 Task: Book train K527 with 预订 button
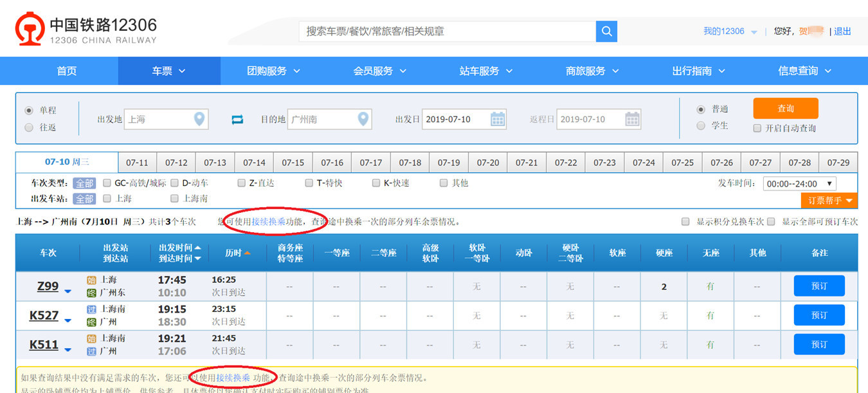[x=818, y=315]
